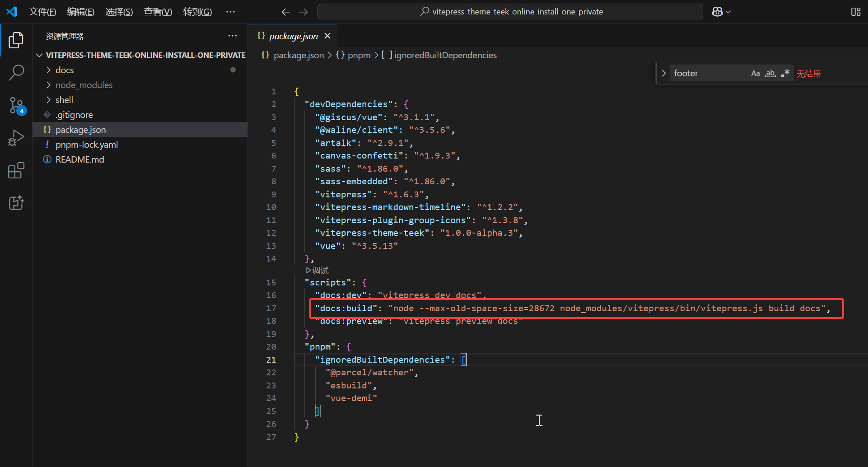The image size is (868, 467).
Task: Toggle match whole word in find widget
Action: tap(770, 73)
